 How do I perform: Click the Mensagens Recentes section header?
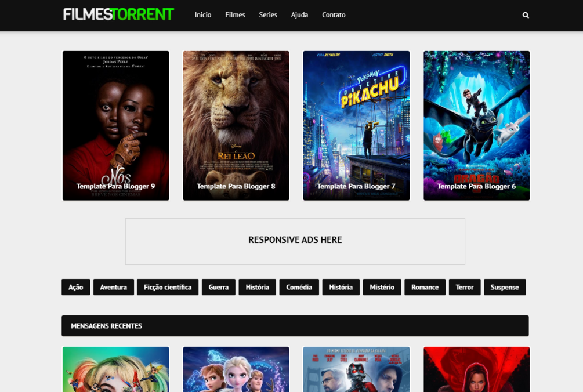click(295, 326)
